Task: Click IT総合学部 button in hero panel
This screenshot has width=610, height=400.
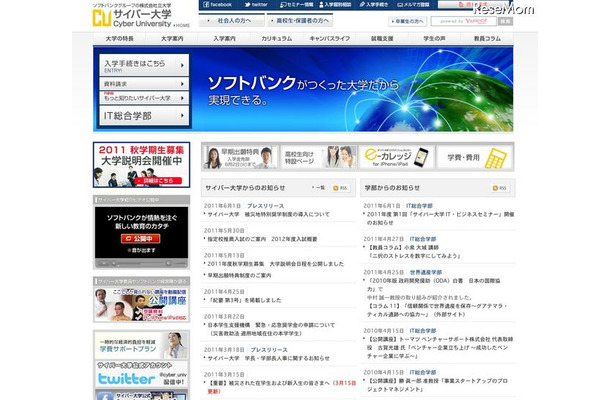Action: pos(144,116)
